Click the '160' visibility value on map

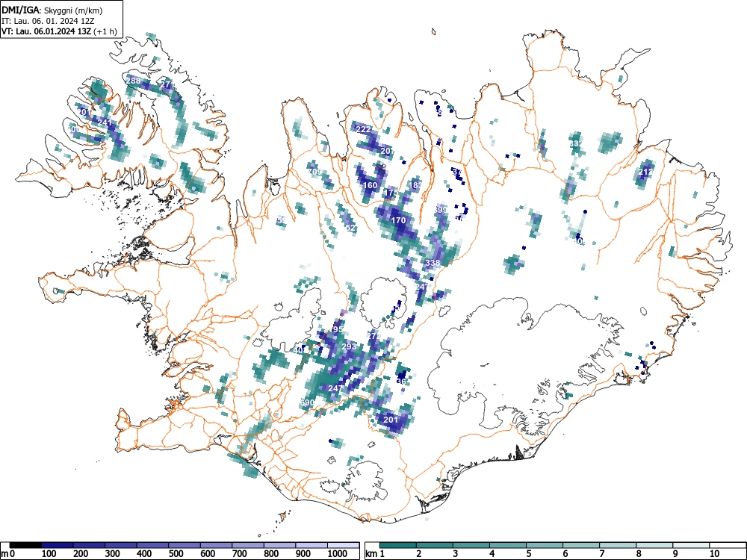pos(371,185)
